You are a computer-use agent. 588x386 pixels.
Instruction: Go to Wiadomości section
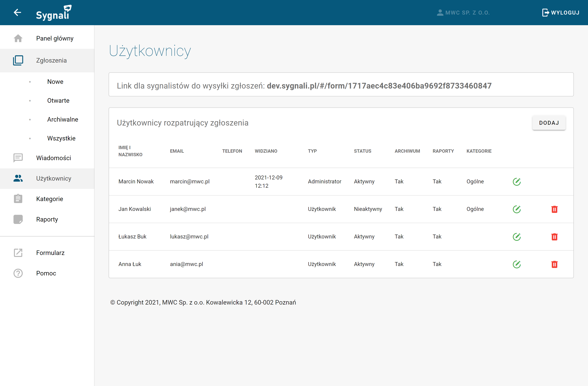53,158
